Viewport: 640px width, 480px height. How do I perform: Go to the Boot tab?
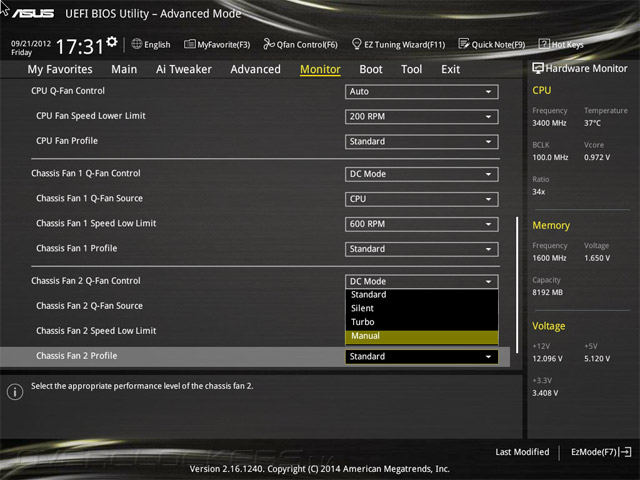coord(371,69)
